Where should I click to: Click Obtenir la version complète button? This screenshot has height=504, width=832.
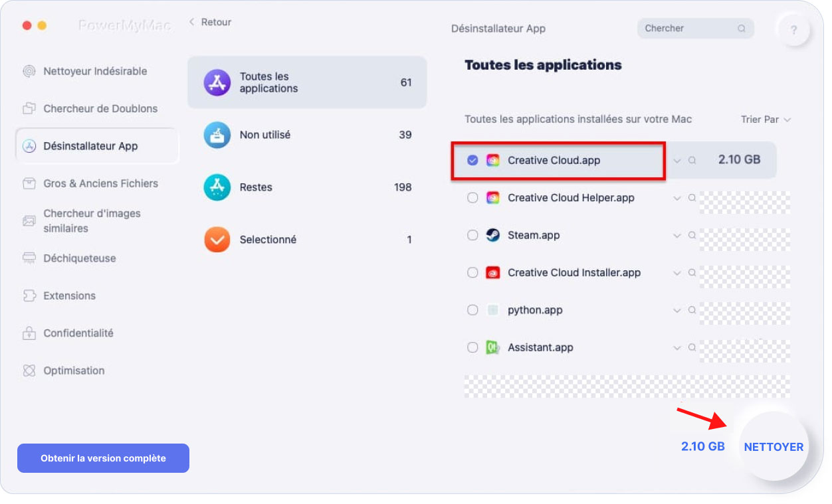coord(103,458)
